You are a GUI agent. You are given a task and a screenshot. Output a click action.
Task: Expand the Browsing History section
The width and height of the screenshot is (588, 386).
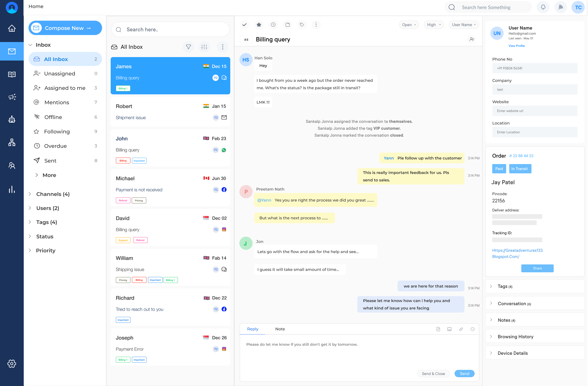491,337
